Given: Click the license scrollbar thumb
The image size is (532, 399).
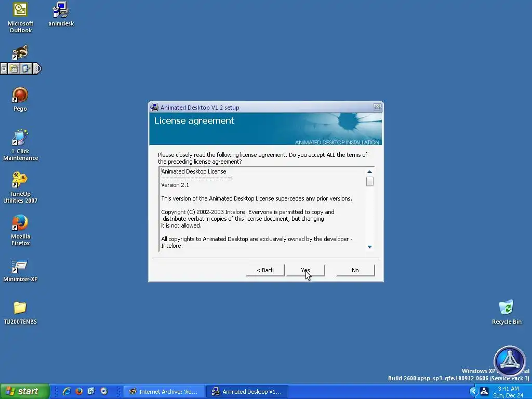Looking at the screenshot, I should click(x=369, y=181).
